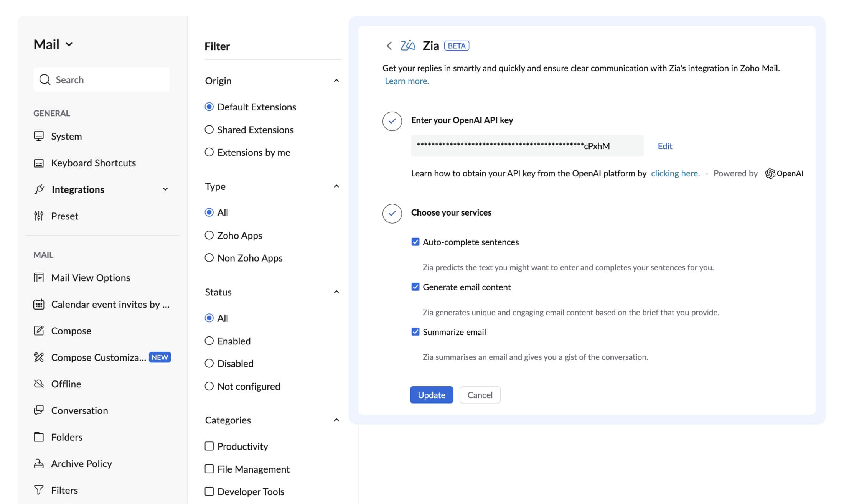Image resolution: width=844 pixels, height=504 pixels.
Task: Collapse the Type filter section
Action: coord(336,186)
